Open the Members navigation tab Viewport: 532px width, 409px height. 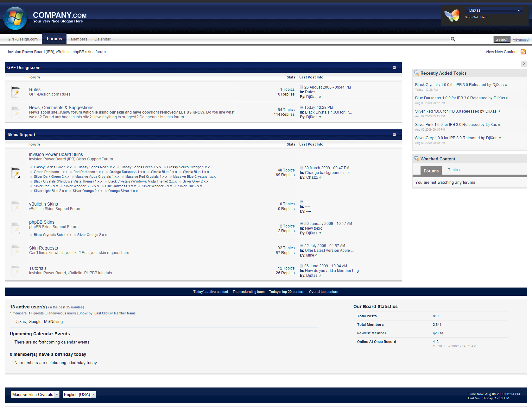(79, 39)
